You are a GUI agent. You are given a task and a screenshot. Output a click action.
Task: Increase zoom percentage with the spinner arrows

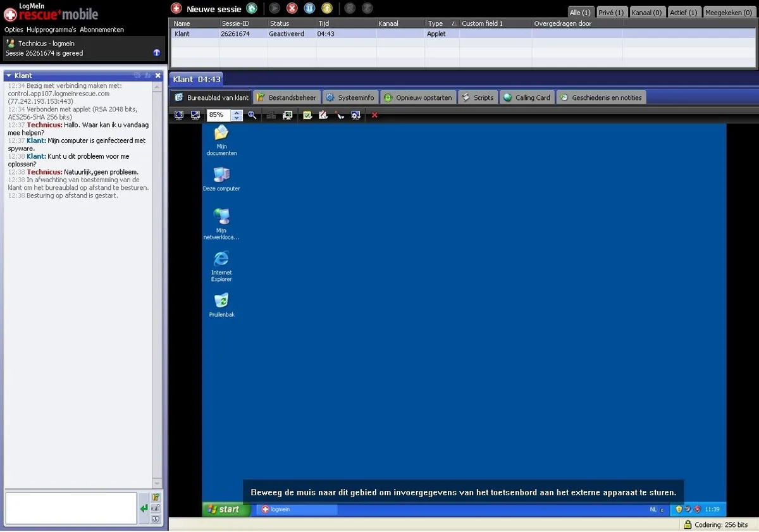coord(237,113)
